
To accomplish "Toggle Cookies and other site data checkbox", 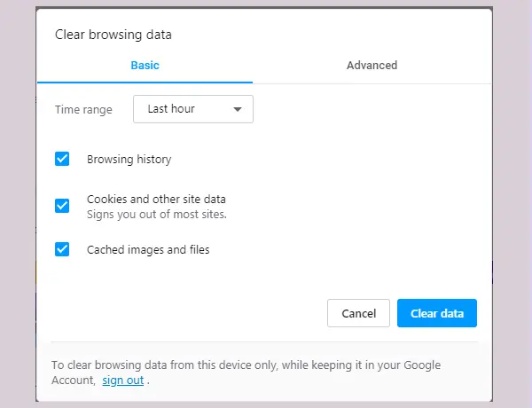I will [62, 206].
